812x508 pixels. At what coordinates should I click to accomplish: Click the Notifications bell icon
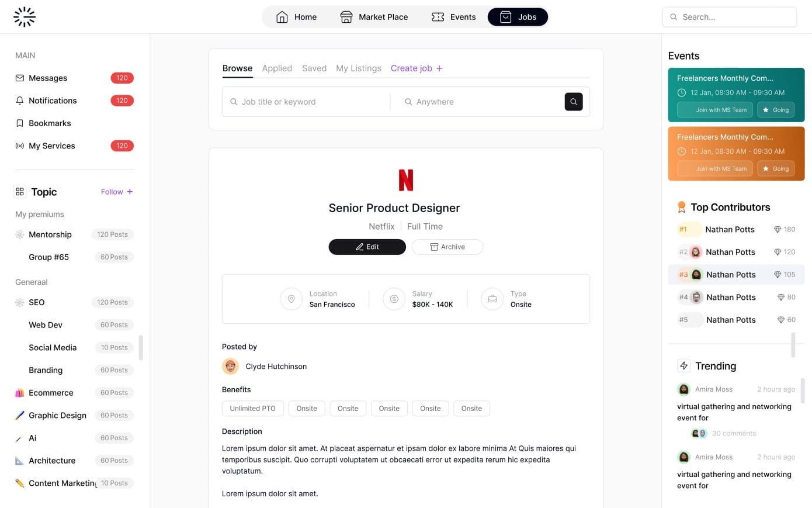coord(20,101)
